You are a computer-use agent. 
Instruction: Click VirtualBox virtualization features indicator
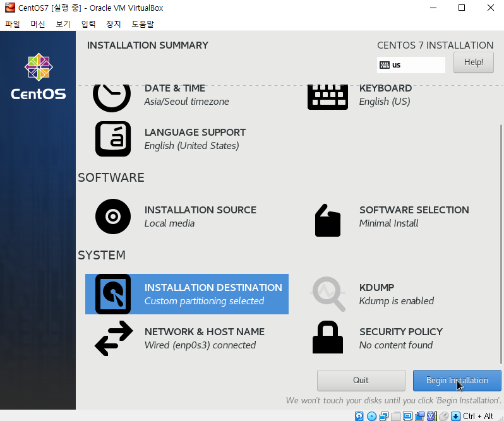coord(432,416)
